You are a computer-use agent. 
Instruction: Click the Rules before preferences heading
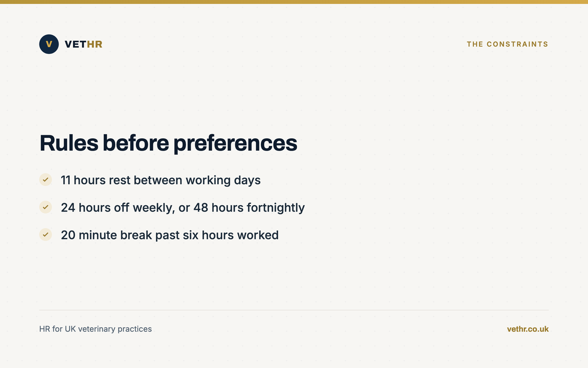168,143
